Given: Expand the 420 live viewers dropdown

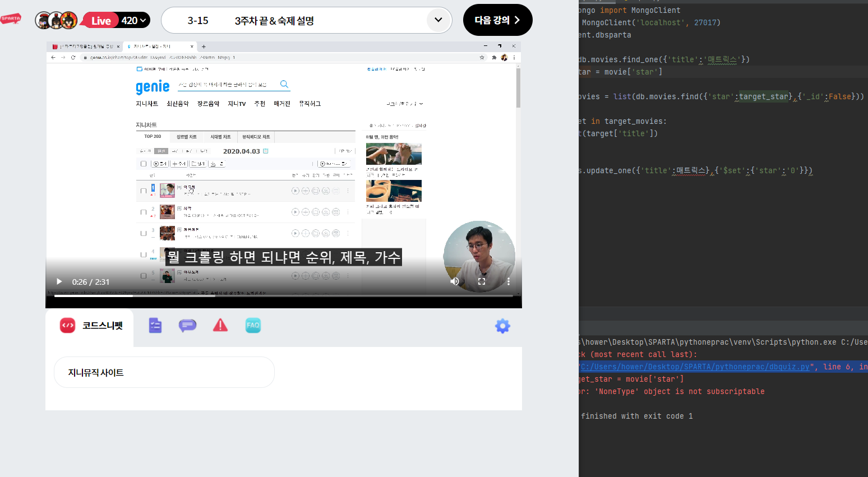Looking at the screenshot, I should [135, 21].
